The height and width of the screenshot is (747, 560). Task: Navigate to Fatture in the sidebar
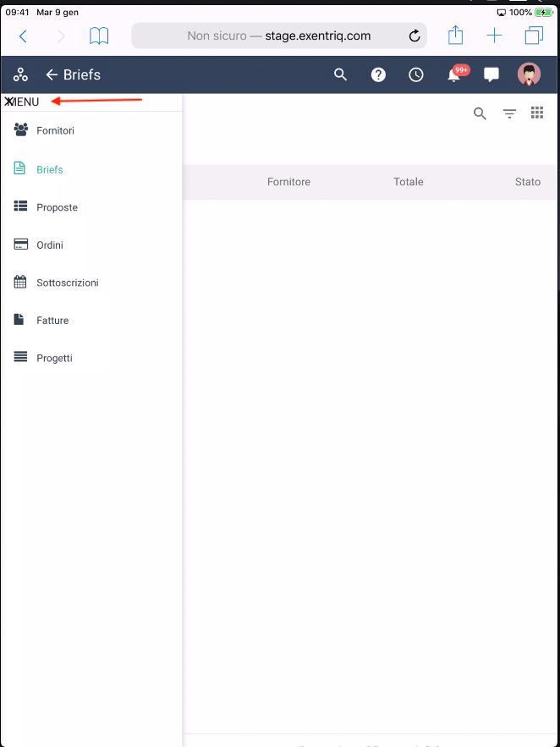[x=52, y=321]
